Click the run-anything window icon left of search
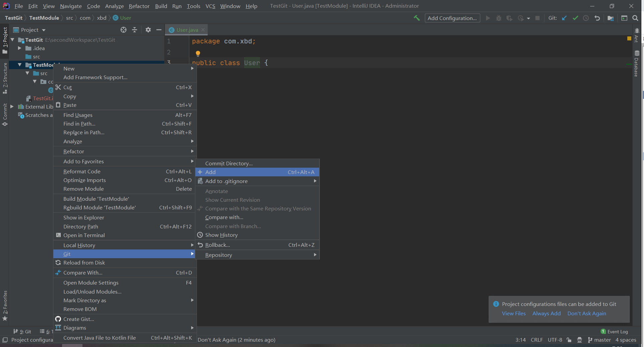Screen dimensions: 644x347 [624, 18]
